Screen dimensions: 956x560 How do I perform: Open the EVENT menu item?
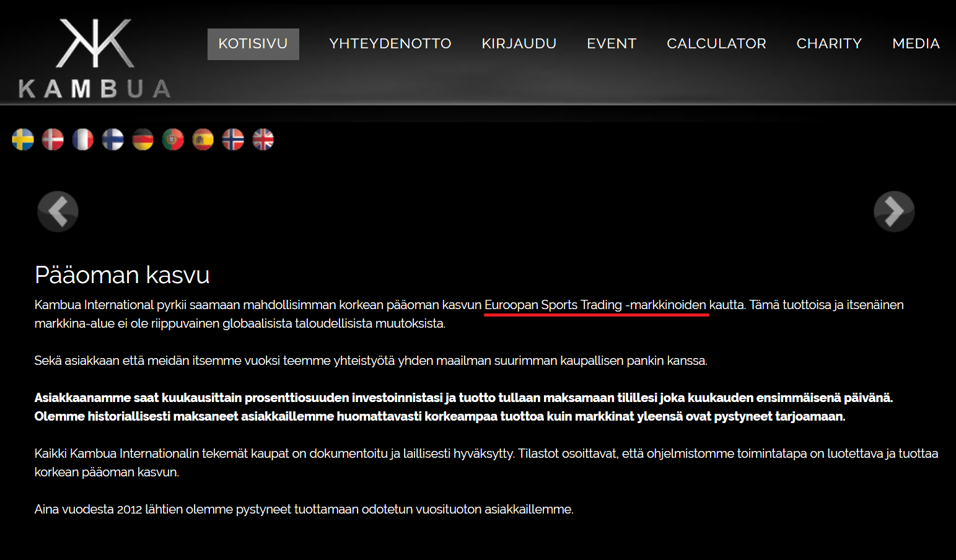[612, 44]
